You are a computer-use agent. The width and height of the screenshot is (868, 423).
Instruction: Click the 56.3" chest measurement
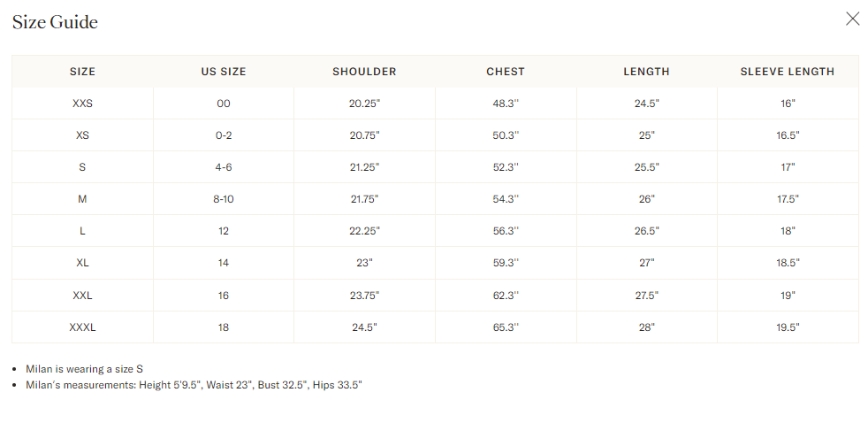(506, 231)
